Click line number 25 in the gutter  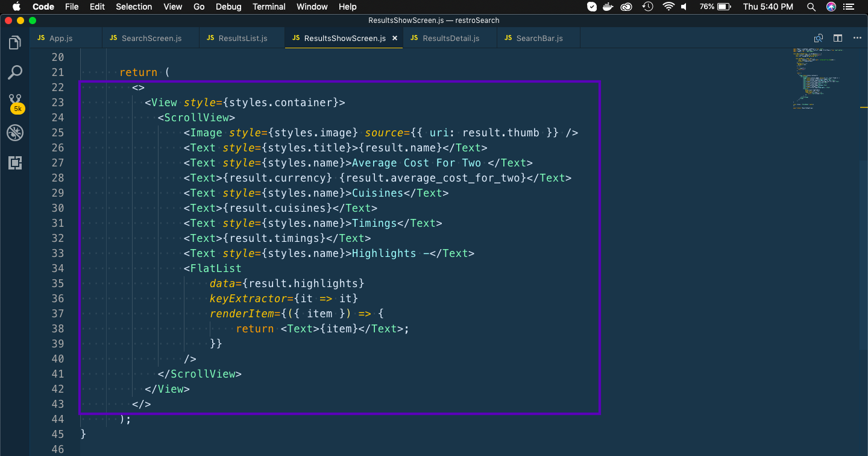pyautogui.click(x=57, y=133)
